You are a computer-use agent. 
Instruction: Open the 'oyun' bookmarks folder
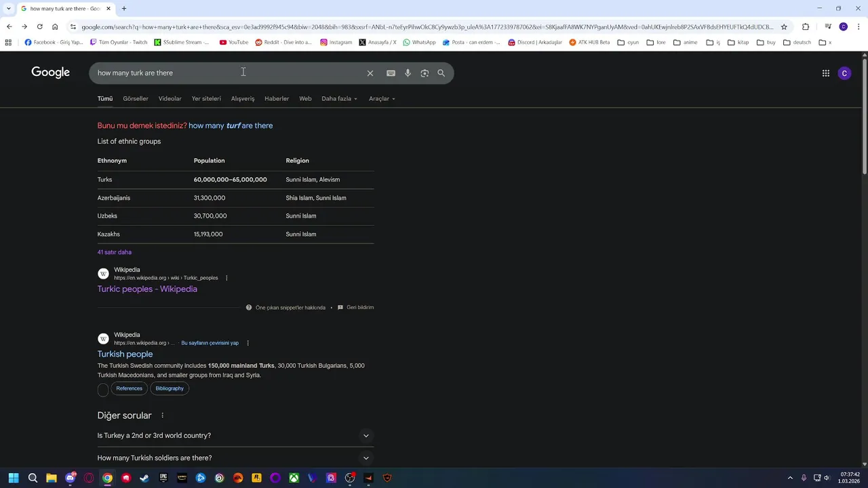[x=628, y=42]
